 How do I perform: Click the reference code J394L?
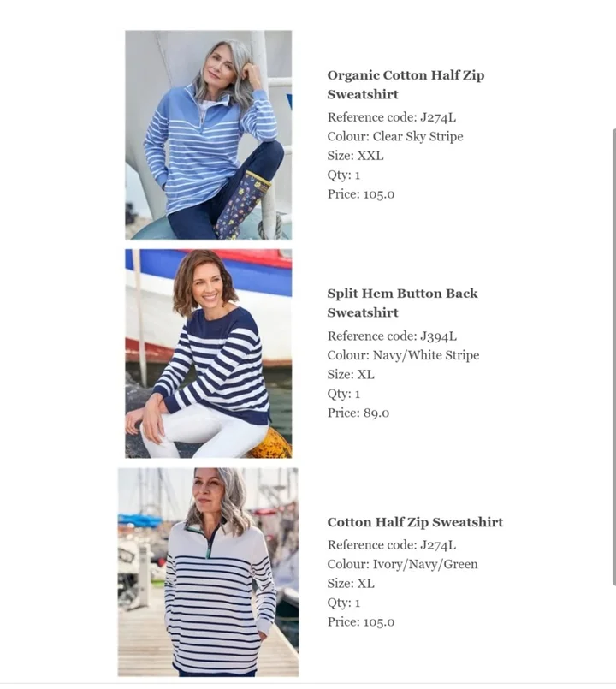(439, 336)
